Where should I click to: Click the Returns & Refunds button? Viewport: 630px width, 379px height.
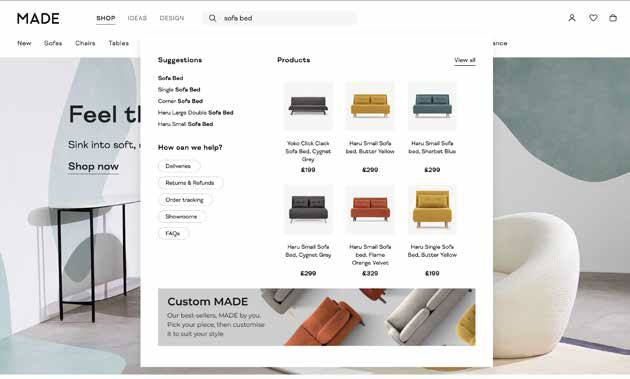(x=190, y=183)
